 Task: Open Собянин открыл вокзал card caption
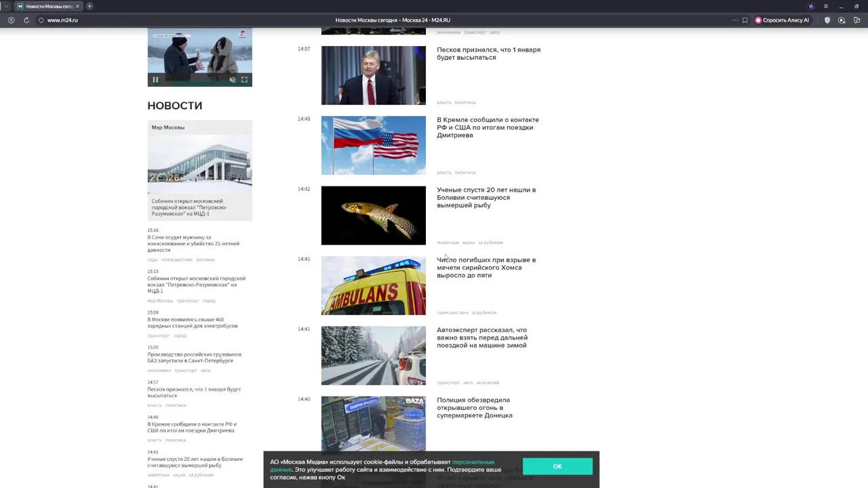[189, 207]
